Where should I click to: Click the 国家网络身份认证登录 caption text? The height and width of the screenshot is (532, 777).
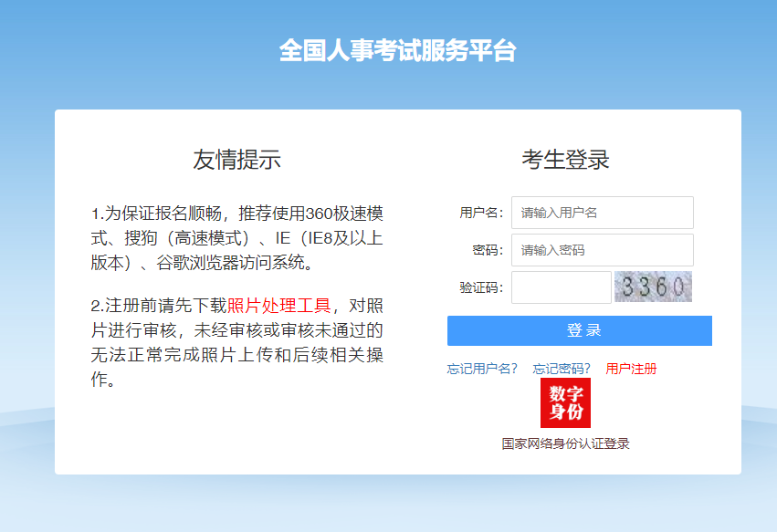click(x=565, y=443)
